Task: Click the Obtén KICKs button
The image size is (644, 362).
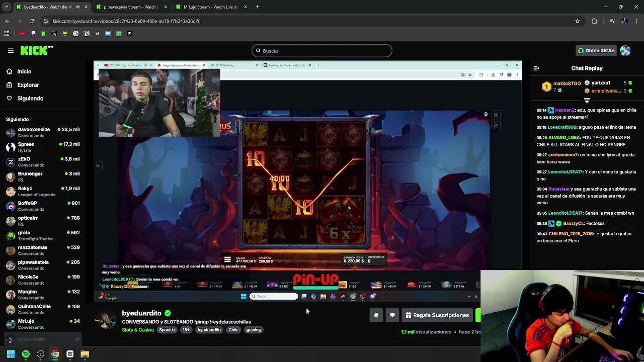Action: (x=596, y=51)
